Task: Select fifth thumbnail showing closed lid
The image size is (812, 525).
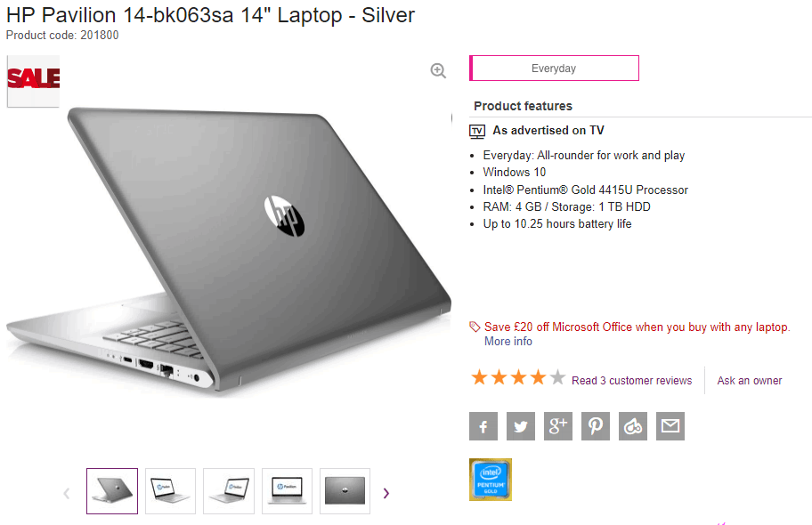Action: click(345, 491)
